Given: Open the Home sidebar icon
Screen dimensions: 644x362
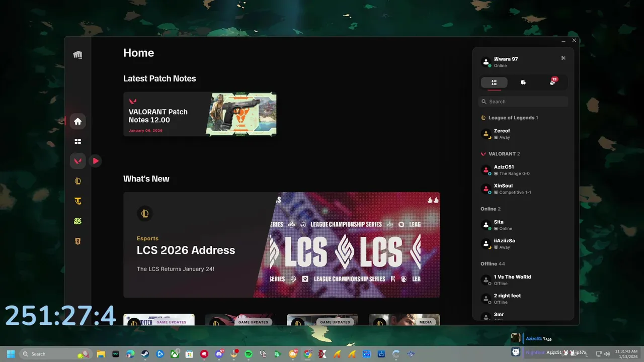Looking at the screenshot, I should (x=77, y=121).
